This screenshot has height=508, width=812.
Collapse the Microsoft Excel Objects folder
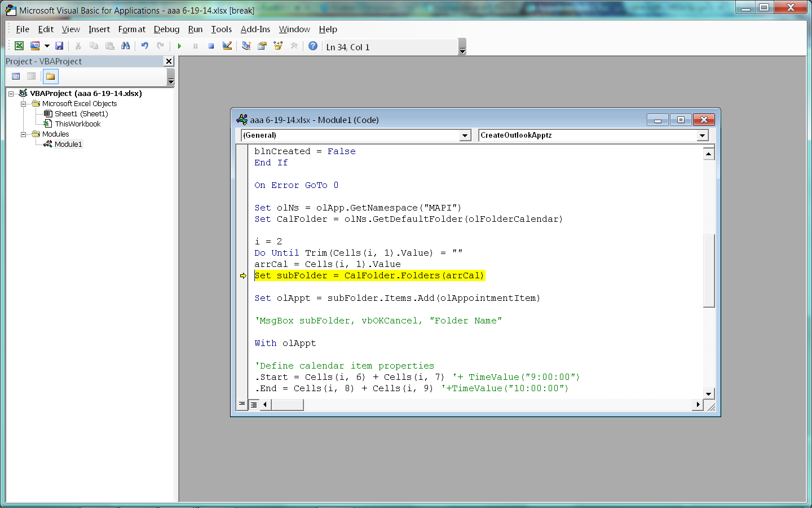(x=24, y=103)
